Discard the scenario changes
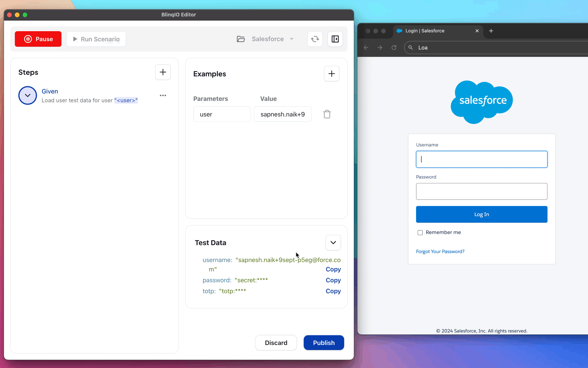Screen dimensions: 588x368 coord(276,343)
